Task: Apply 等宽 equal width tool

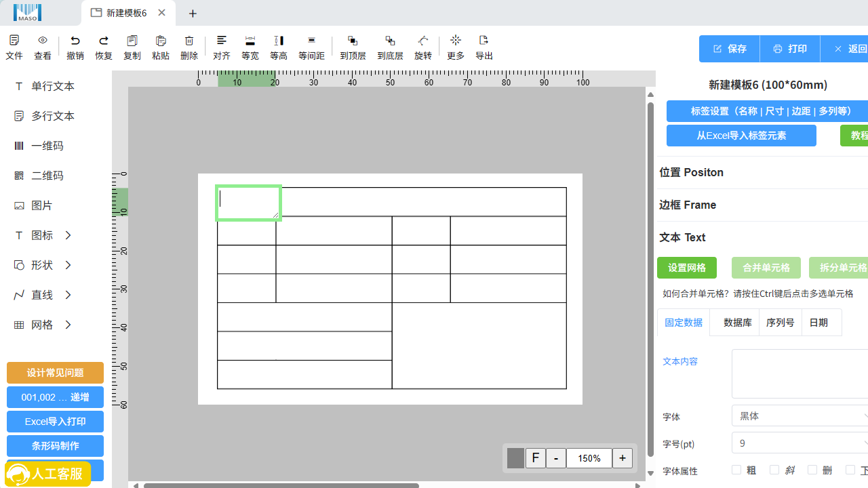Action: (x=250, y=41)
